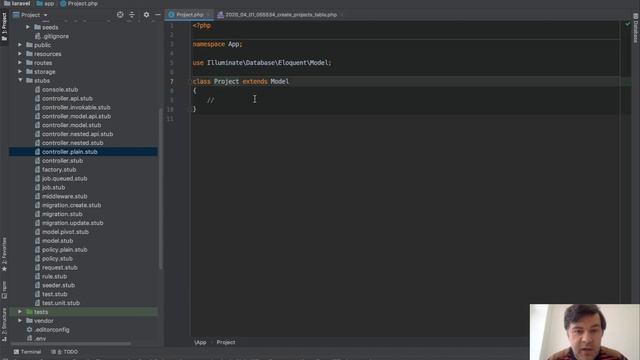Open migration.create.stub file

[71, 205]
